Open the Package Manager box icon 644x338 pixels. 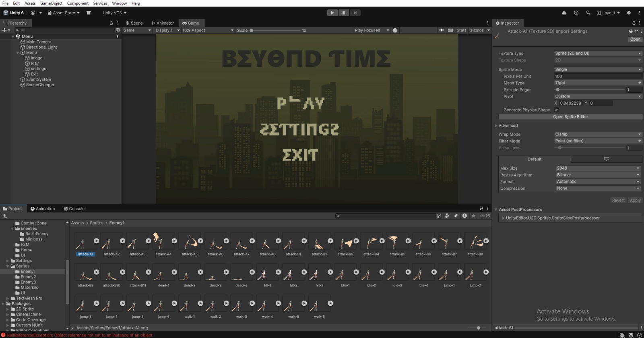[89, 13]
